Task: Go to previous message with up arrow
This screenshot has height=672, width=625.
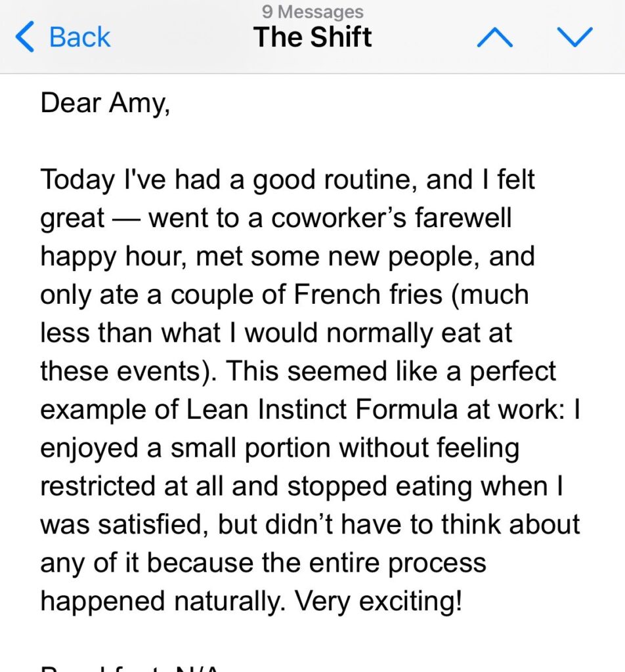Action: point(495,37)
